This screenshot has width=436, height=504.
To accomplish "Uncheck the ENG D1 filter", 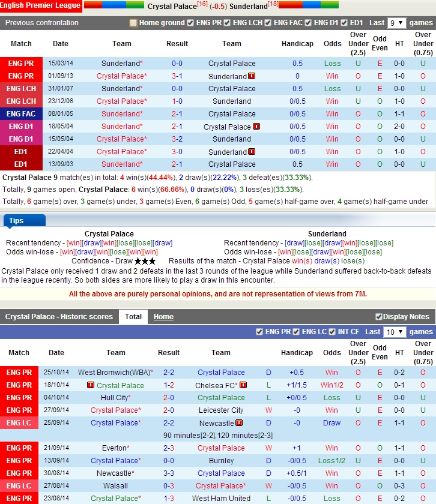I will coord(308,23).
